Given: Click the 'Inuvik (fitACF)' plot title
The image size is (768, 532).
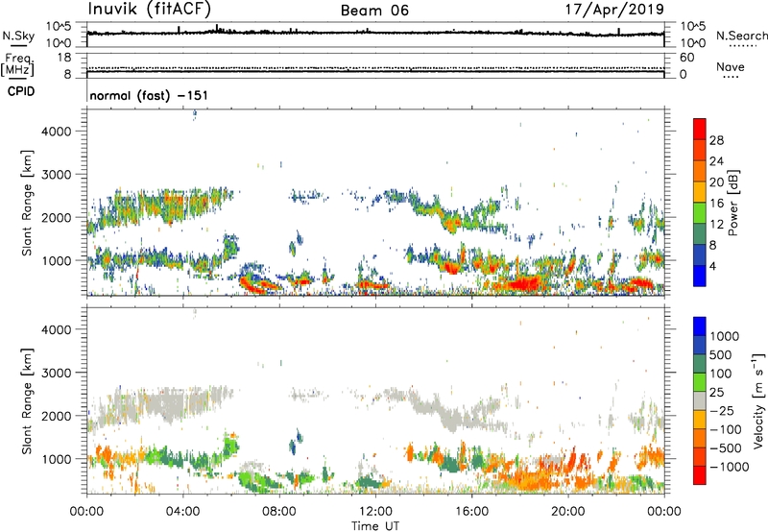Looking at the screenshot, I should [x=150, y=9].
